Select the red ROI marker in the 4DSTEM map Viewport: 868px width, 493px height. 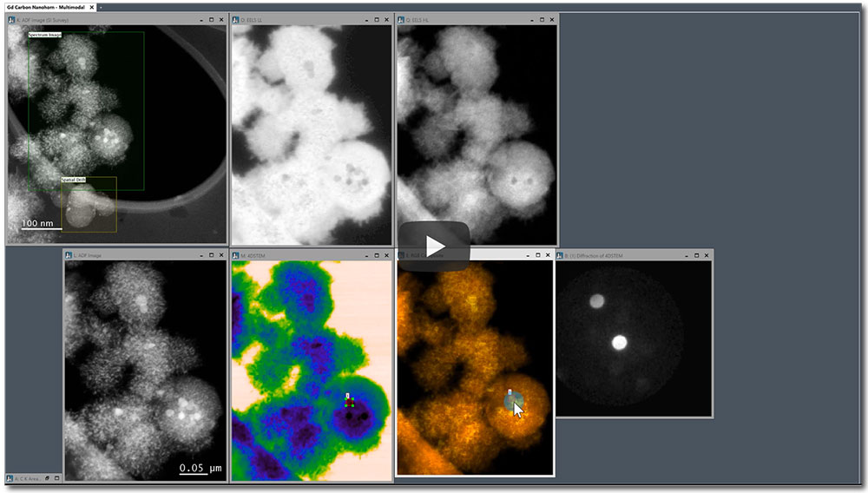[349, 403]
